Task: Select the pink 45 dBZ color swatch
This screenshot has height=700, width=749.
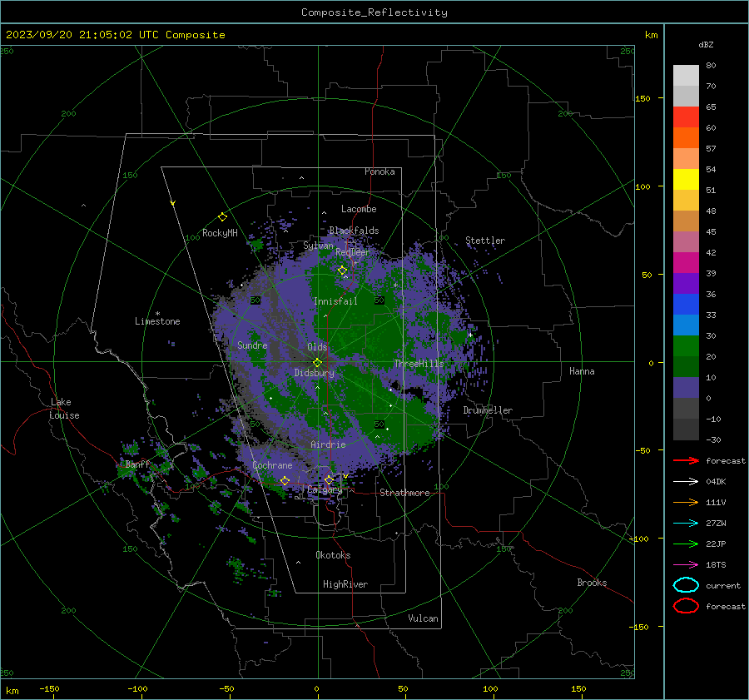Action: 686,241
